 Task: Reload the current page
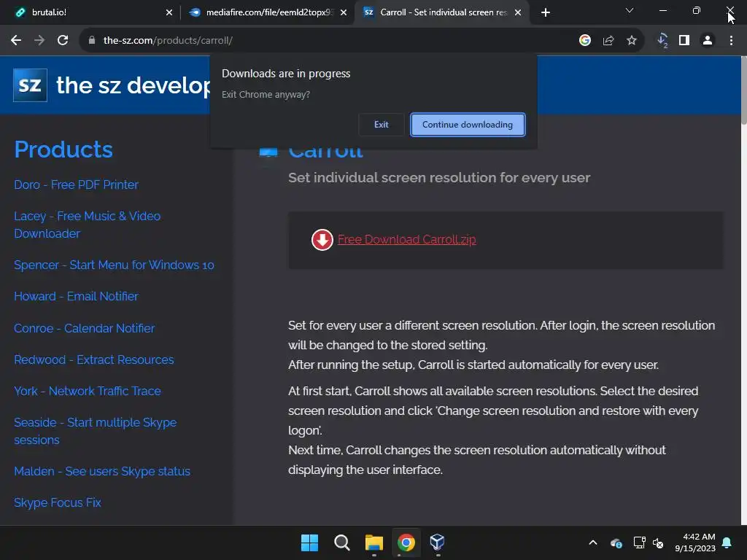tap(63, 41)
